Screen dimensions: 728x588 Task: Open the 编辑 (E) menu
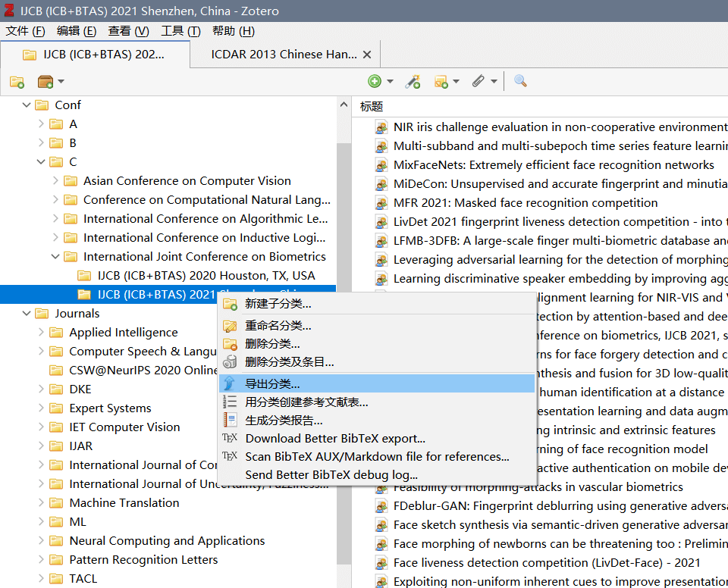point(77,31)
